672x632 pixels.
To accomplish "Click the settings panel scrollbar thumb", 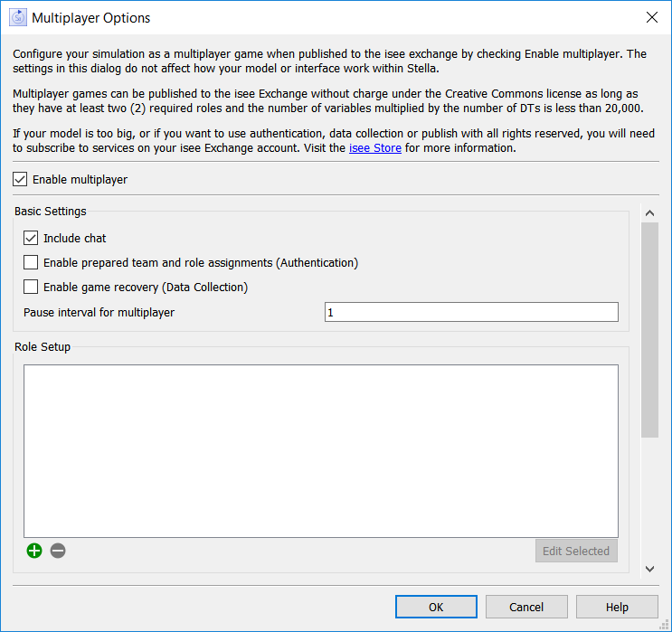I will point(649,329).
